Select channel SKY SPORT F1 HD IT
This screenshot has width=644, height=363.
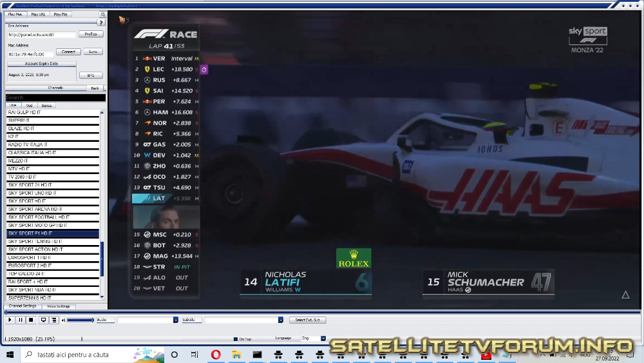(x=53, y=233)
